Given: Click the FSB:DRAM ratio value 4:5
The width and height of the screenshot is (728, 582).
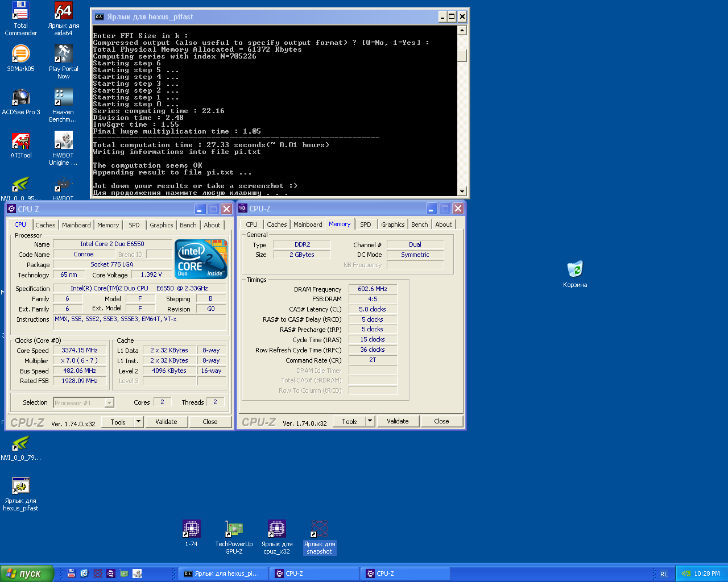Looking at the screenshot, I should 373,298.
